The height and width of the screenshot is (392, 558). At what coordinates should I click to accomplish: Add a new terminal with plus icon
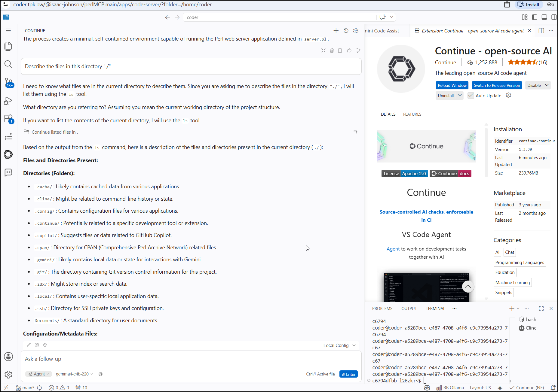[512, 308]
